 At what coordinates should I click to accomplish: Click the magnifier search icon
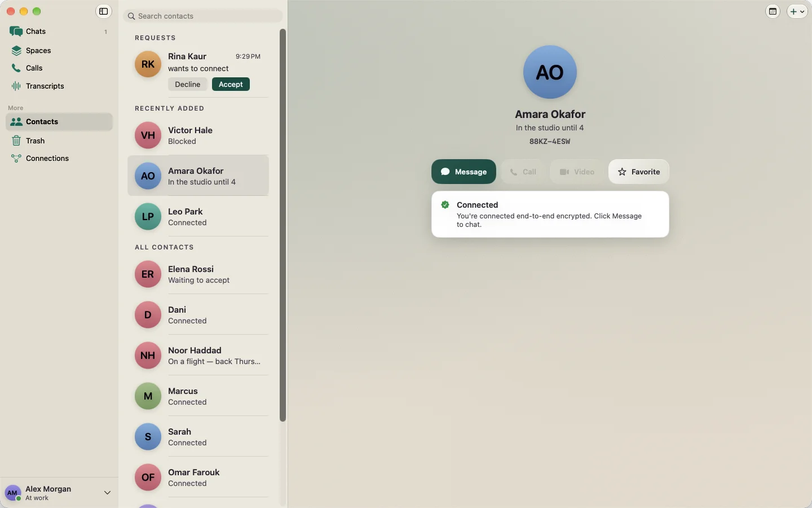point(131,16)
